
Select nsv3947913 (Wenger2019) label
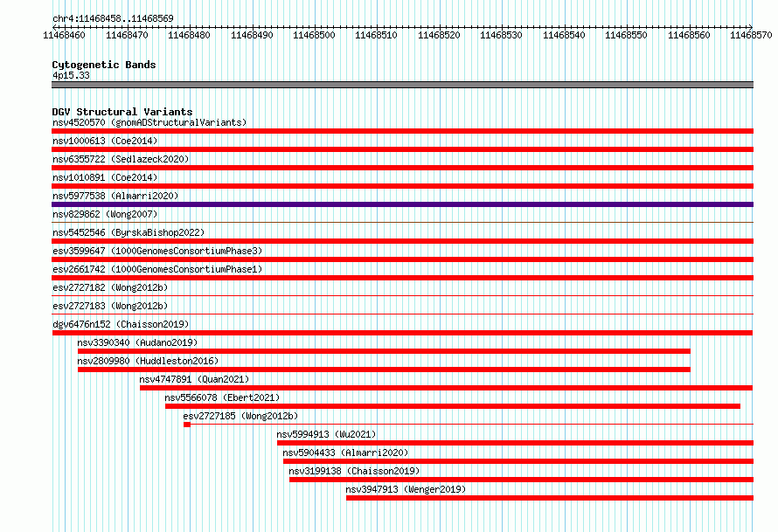click(x=406, y=489)
